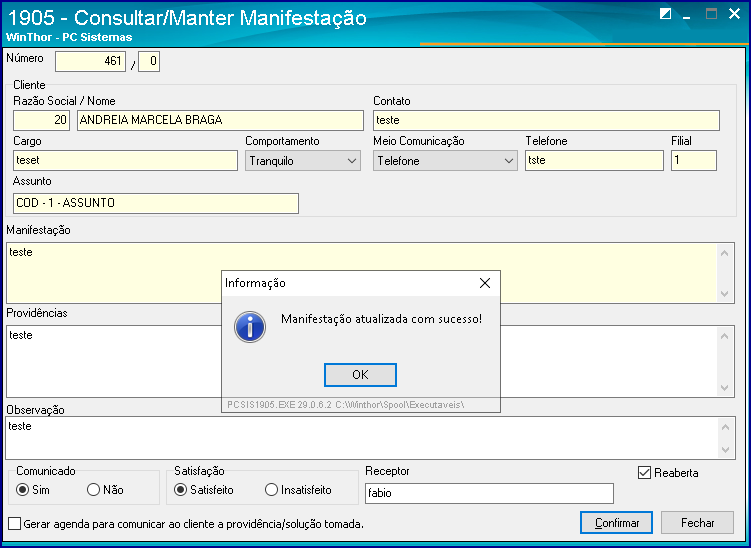Click the Telefone input field with tste
Screen dimensions: 751x548
(594, 160)
